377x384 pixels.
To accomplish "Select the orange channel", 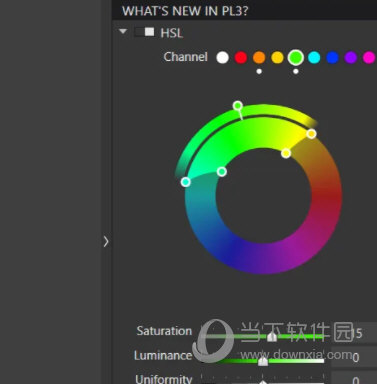I will 259,57.
